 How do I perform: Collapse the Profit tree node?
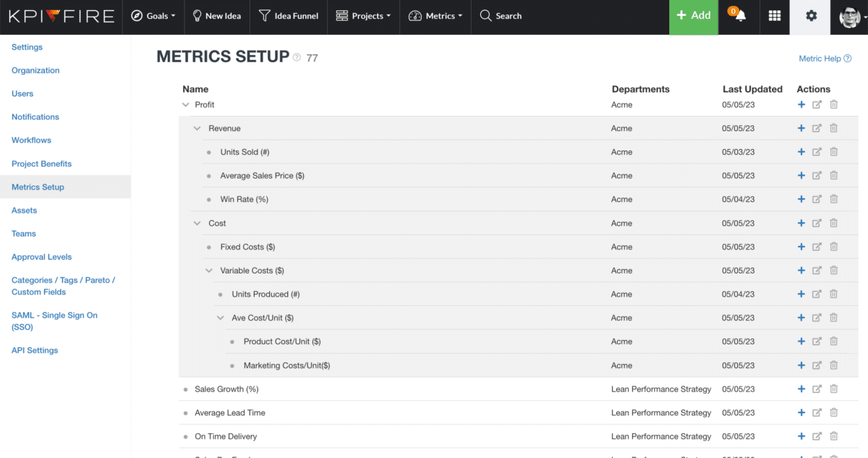coord(186,105)
